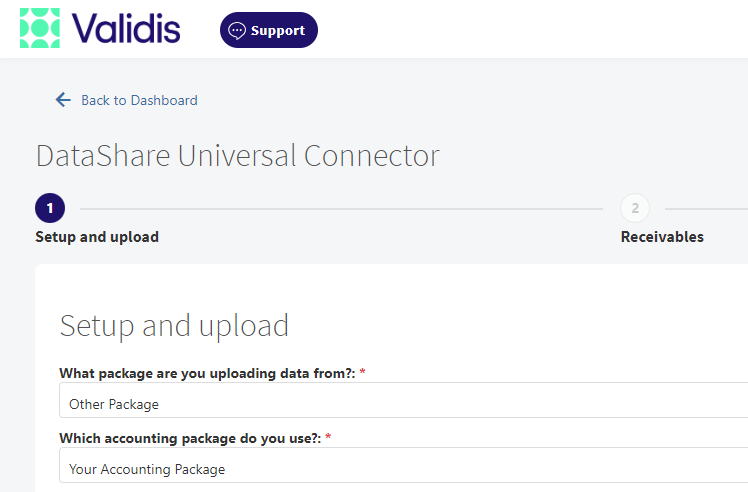Click the large Setup and upload section heading
This screenshot has height=492, width=748.
(x=174, y=326)
